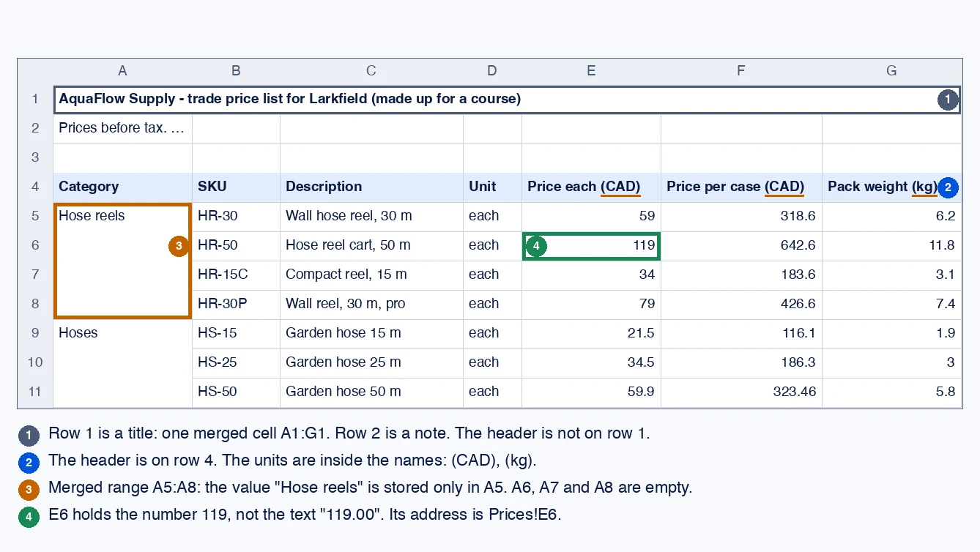Click the 'Prices before tax' note cell
980x552 pixels.
pyautogui.click(x=122, y=129)
